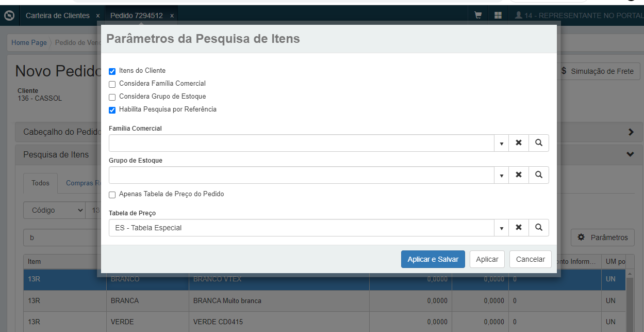The height and width of the screenshot is (332, 644).
Task: Click Aplicar e Salvar button
Action: pyautogui.click(x=433, y=259)
